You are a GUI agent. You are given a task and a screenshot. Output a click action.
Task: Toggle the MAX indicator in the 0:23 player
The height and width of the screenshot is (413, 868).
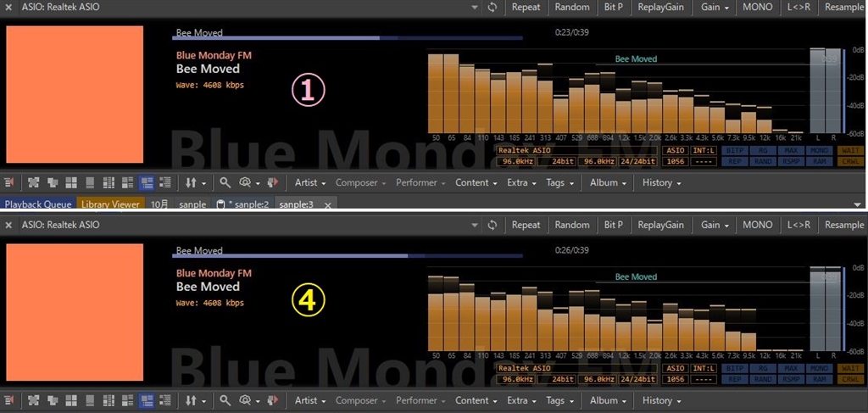pyautogui.click(x=791, y=151)
